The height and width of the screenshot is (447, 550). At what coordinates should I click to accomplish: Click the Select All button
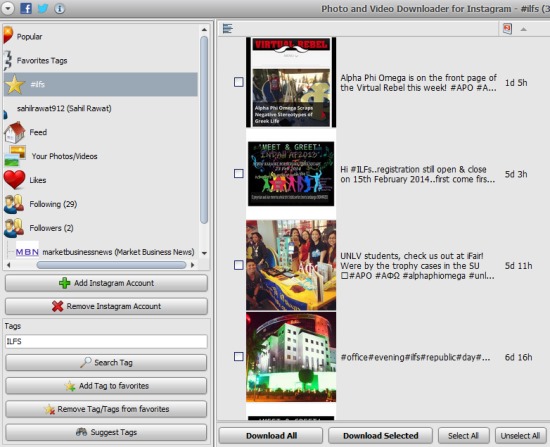point(464,436)
